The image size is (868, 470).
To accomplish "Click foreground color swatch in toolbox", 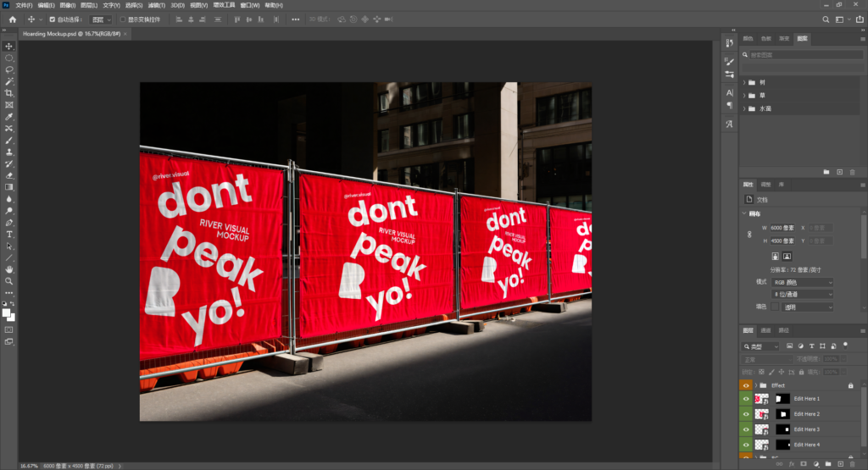I will point(6,313).
